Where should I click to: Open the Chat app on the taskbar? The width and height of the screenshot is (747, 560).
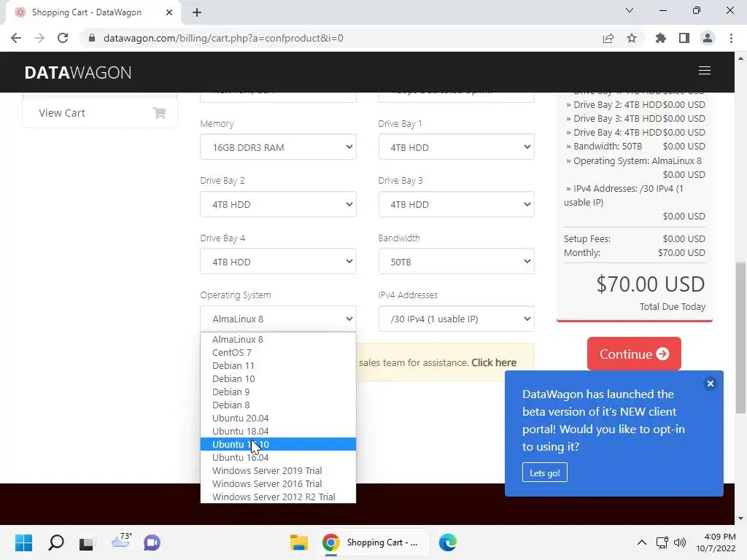[152, 542]
